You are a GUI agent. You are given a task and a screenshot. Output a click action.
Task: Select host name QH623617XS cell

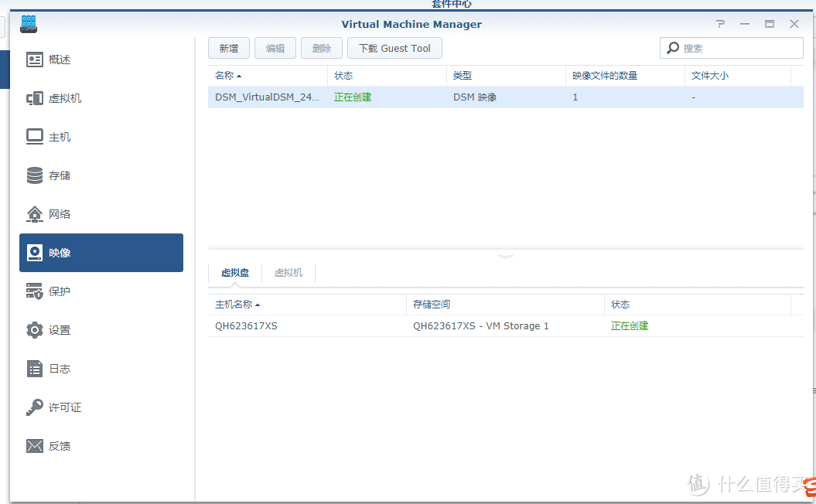(246, 326)
